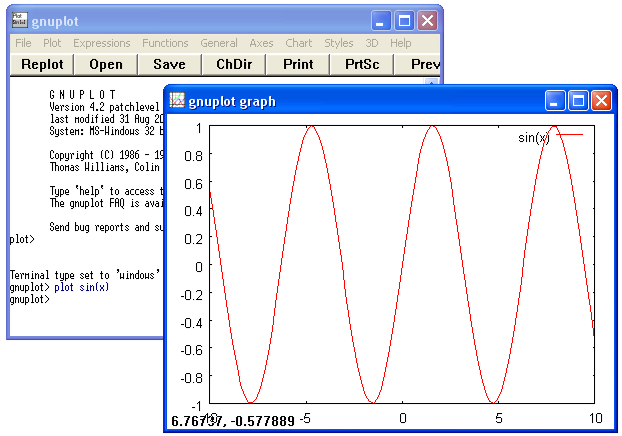Click the Save toolbar button
Image resolution: width=622 pixels, height=436 pixels.
pos(169,64)
